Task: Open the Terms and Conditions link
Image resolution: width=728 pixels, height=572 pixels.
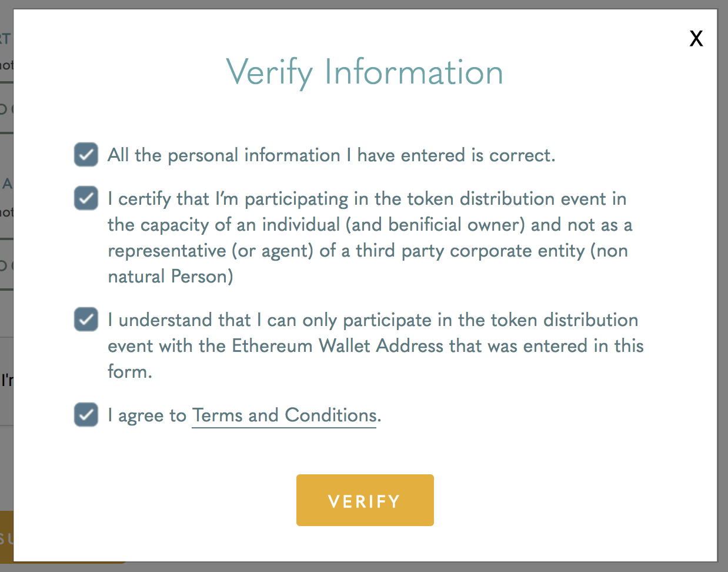Action: pos(284,415)
